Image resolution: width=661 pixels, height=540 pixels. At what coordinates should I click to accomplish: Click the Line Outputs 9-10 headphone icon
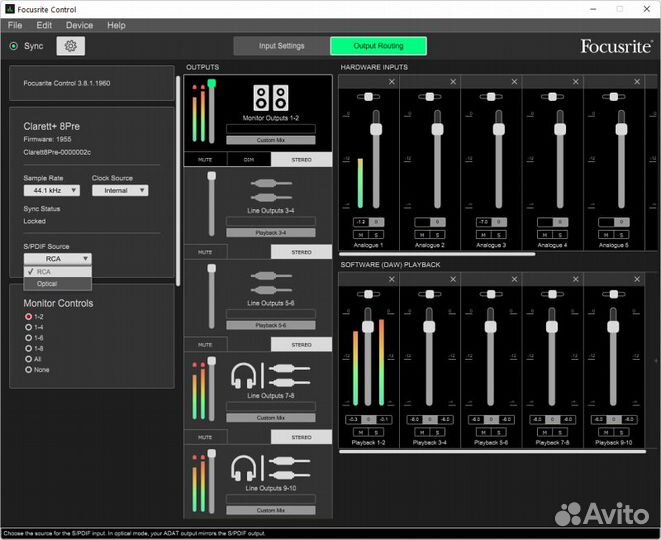[244, 468]
